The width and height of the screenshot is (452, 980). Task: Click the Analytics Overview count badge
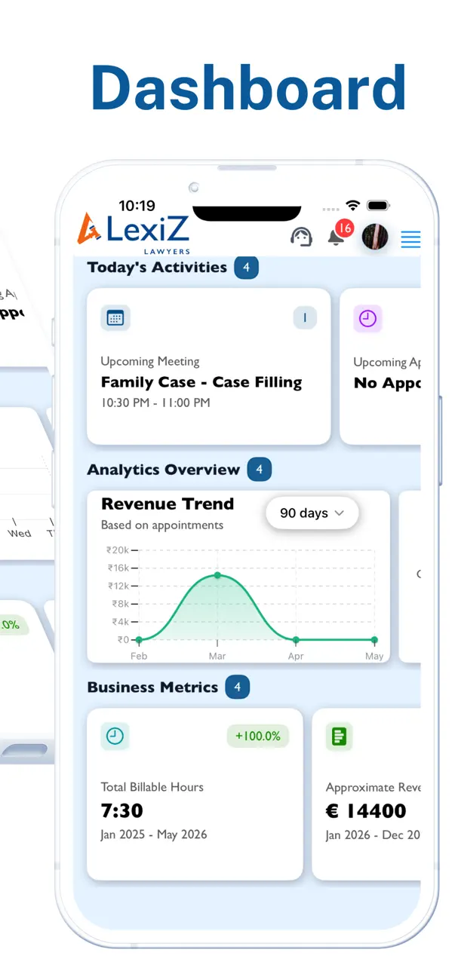point(259,470)
